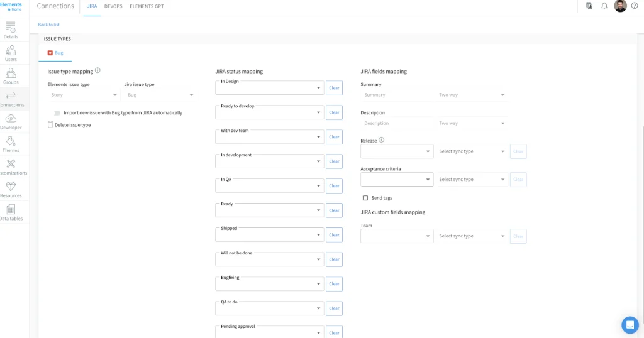Go back via Back to list link
The image size is (644, 338).
pyautogui.click(x=49, y=25)
